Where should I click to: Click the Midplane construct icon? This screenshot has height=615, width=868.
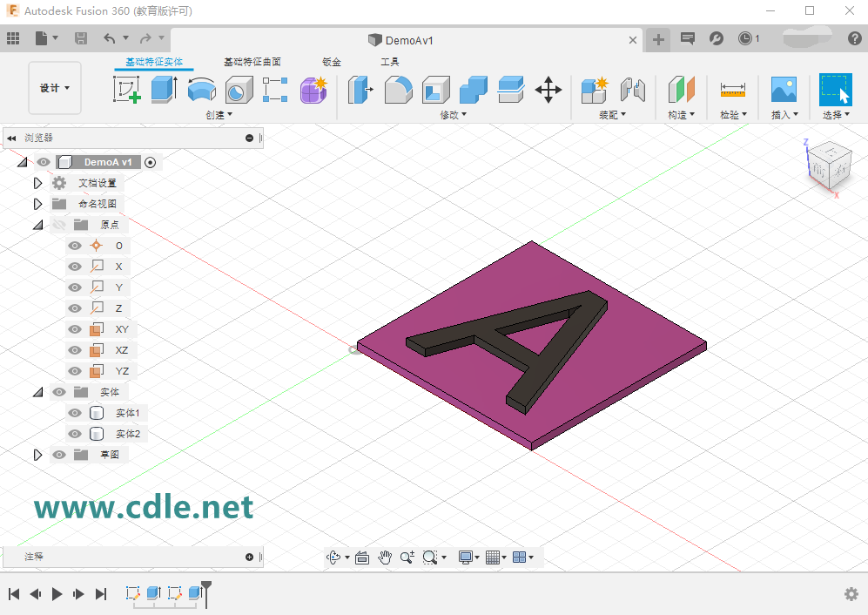tap(682, 90)
